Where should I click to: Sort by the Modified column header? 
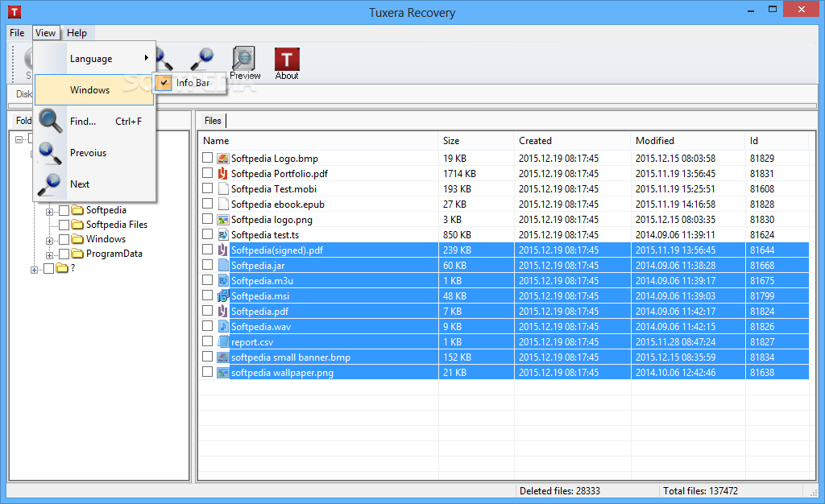click(688, 141)
